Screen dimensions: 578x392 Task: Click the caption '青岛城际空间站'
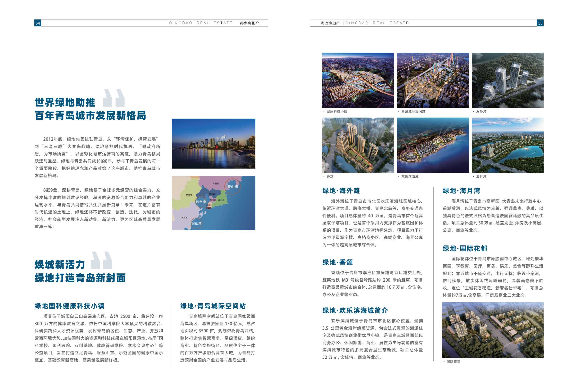point(413,111)
